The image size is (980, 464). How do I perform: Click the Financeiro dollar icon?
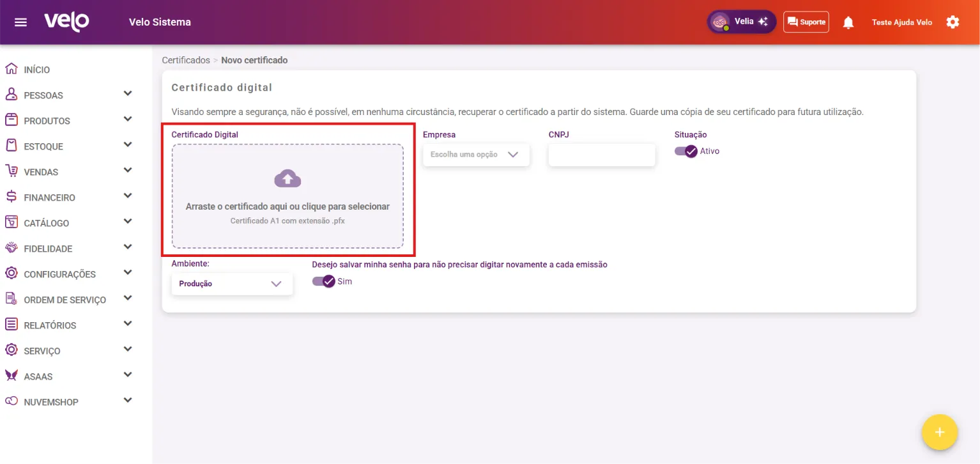click(11, 197)
